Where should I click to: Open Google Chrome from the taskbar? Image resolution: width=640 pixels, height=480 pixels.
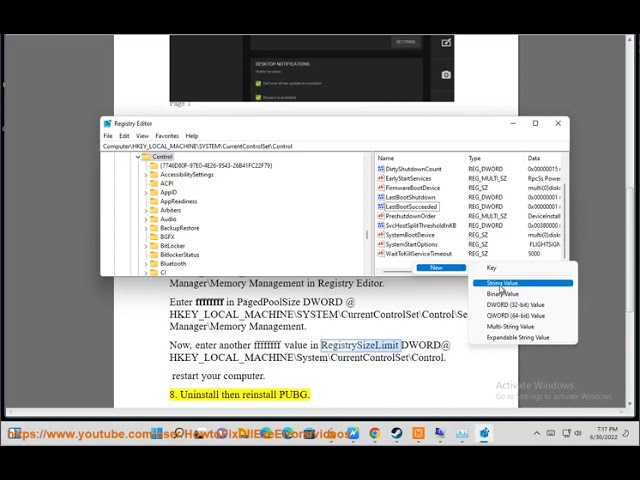click(x=374, y=433)
